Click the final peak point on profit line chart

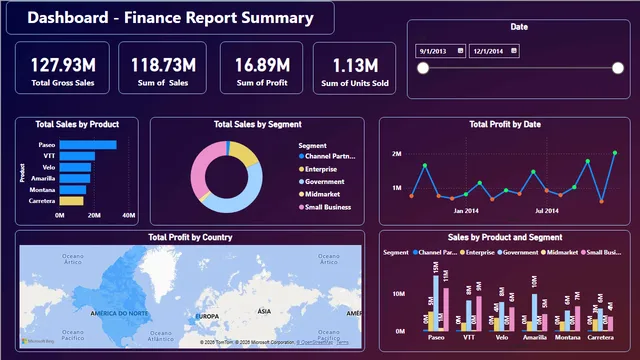click(615, 153)
